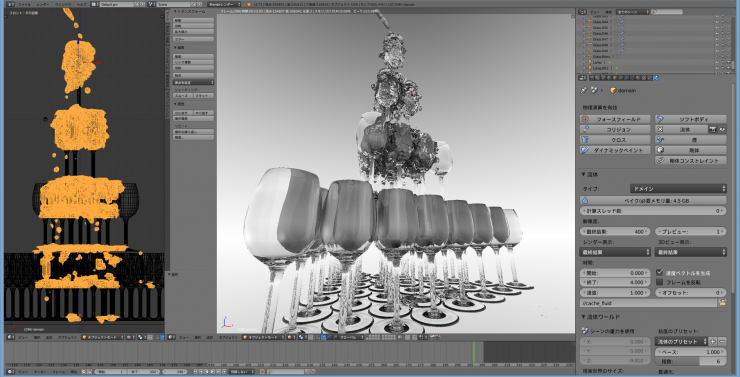740x377 pixels.
Task: Click 剛体コンストレイント button
Action: point(691,160)
